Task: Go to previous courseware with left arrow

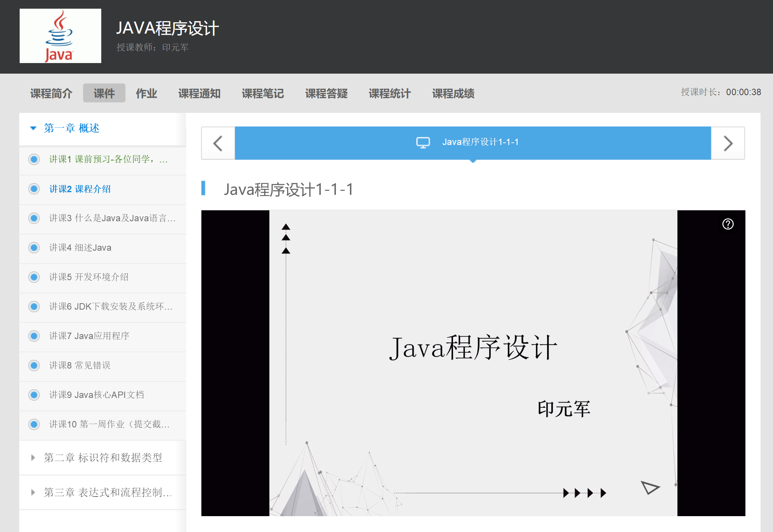Action: coord(218,143)
